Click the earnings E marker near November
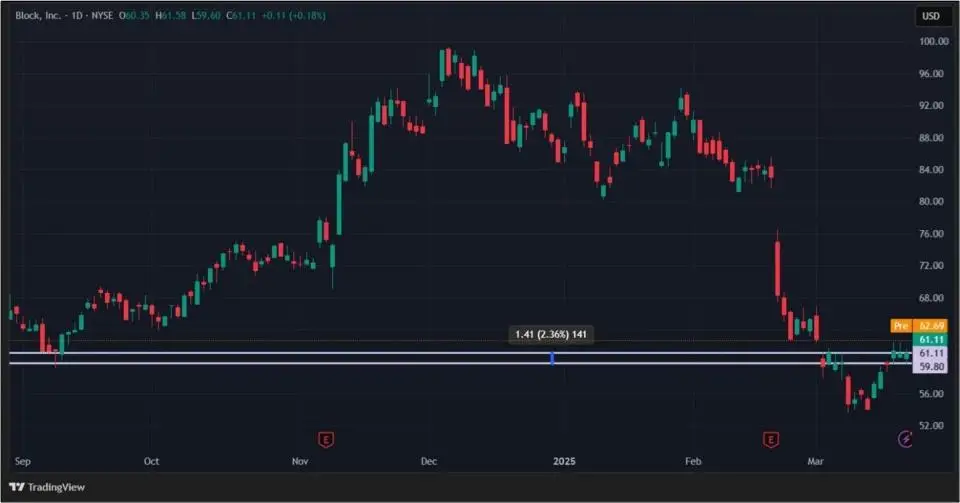 [325, 438]
